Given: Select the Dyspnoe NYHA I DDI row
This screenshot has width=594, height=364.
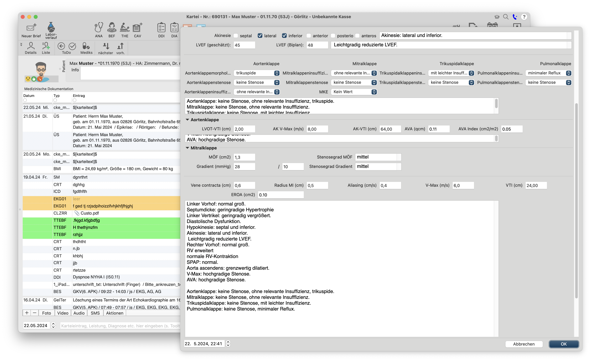Looking at the screenshot, I should 101,277.
